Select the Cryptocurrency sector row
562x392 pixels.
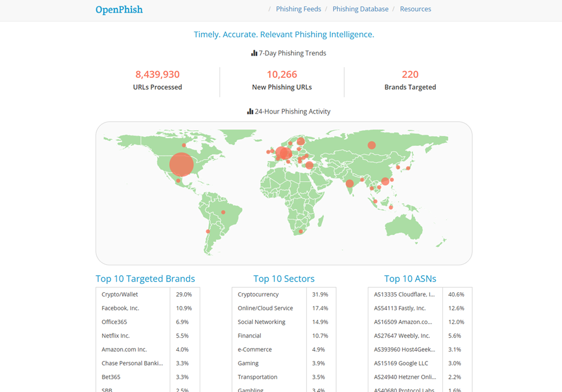click(x=284, y=295)
